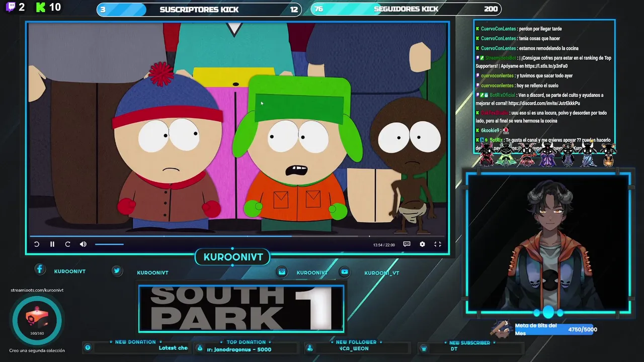Click the New Donation coin icon

tap(88, 347)
